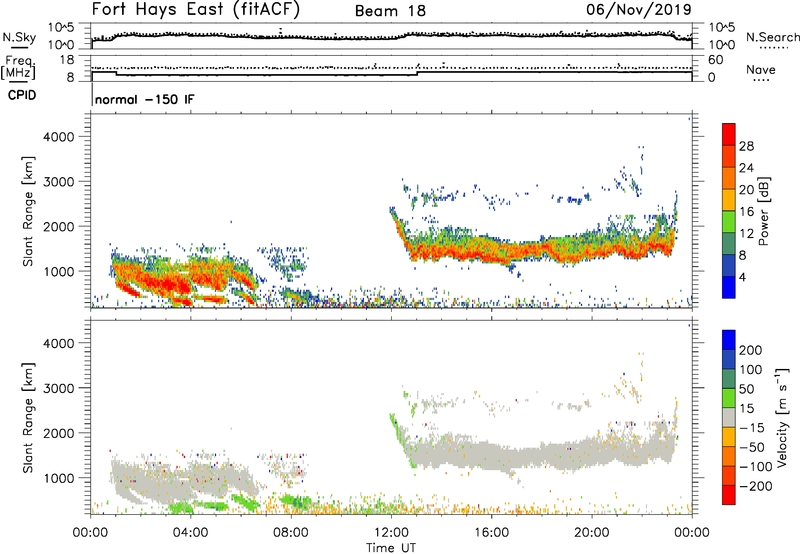Pick the blue bottom segment of power colorbar

click(729, 287)
